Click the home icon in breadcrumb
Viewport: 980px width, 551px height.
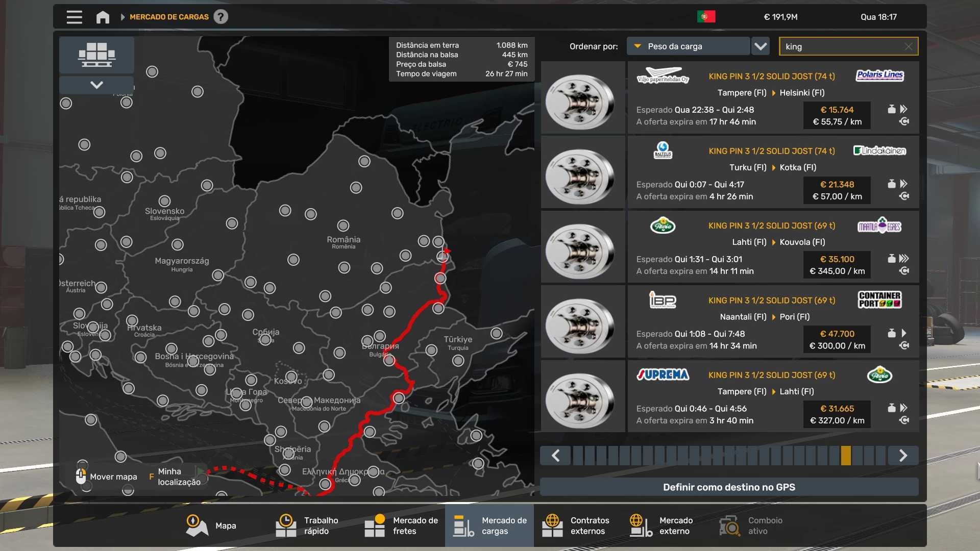(103, 17)
